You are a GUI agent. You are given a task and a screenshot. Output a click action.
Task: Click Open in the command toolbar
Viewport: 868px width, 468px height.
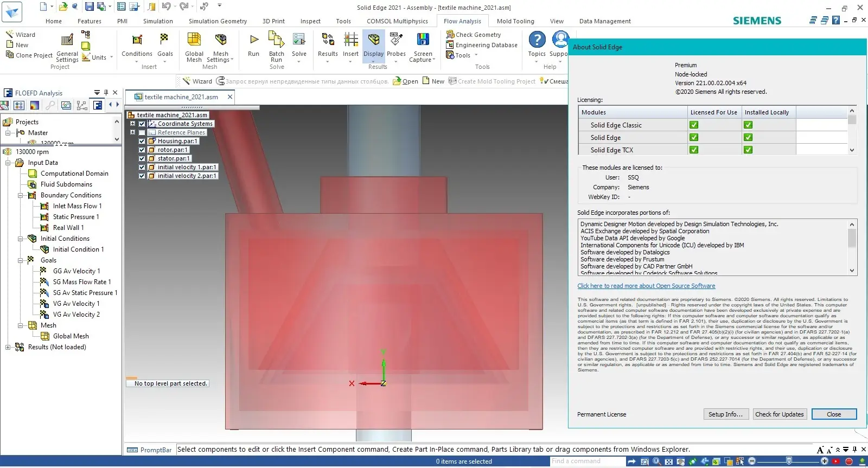tap(406, 81)
